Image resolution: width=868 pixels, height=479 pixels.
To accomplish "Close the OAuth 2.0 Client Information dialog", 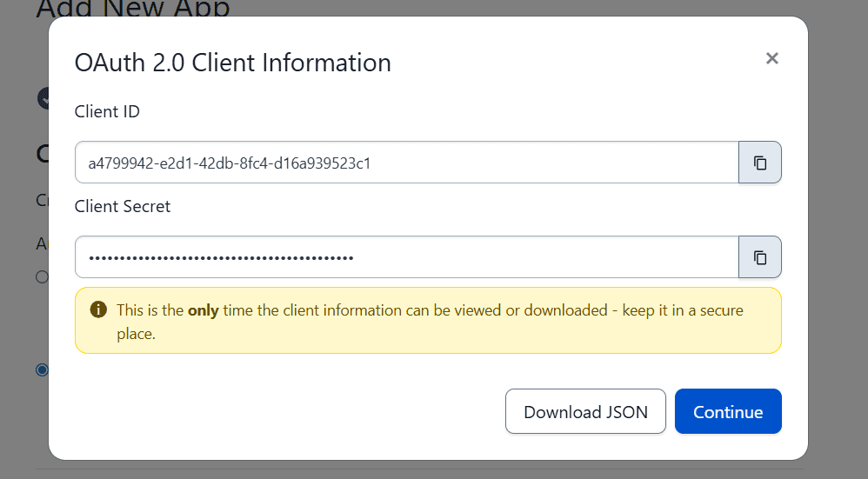I will pyautogui.click(x=772, y=58).
